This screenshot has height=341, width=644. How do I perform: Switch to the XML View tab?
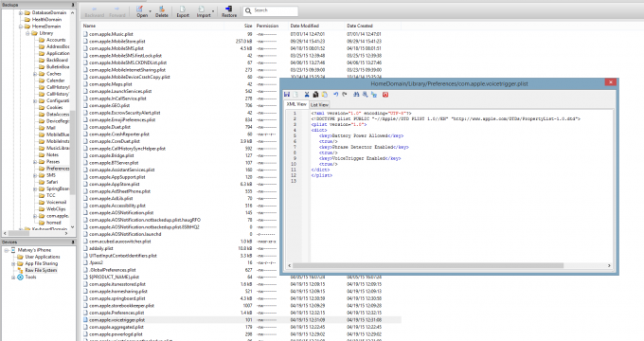click(x=296, y=104)
